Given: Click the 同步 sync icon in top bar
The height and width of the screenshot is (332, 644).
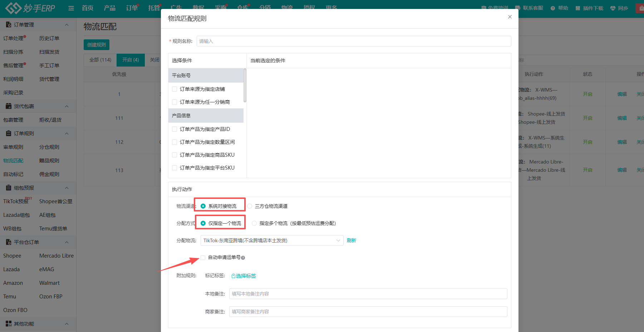Looking at the screenshot, I should (x=613, y=8).
